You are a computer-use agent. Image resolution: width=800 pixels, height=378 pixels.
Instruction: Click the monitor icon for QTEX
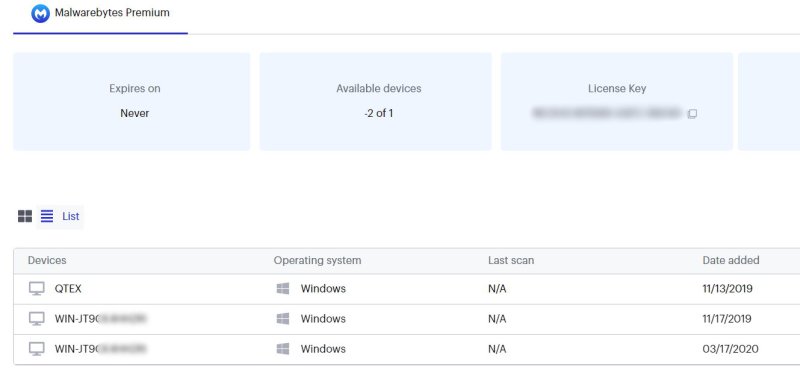36,289
